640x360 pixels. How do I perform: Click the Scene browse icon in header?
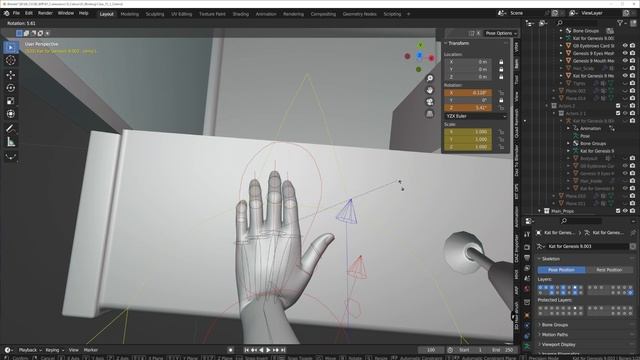tap(502, 13)
